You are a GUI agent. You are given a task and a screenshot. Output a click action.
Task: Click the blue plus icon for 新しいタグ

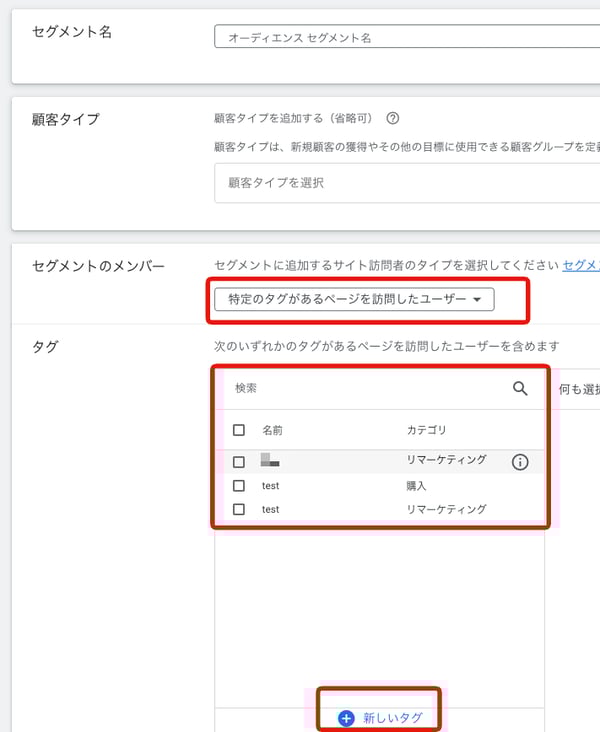coord(346,718)
